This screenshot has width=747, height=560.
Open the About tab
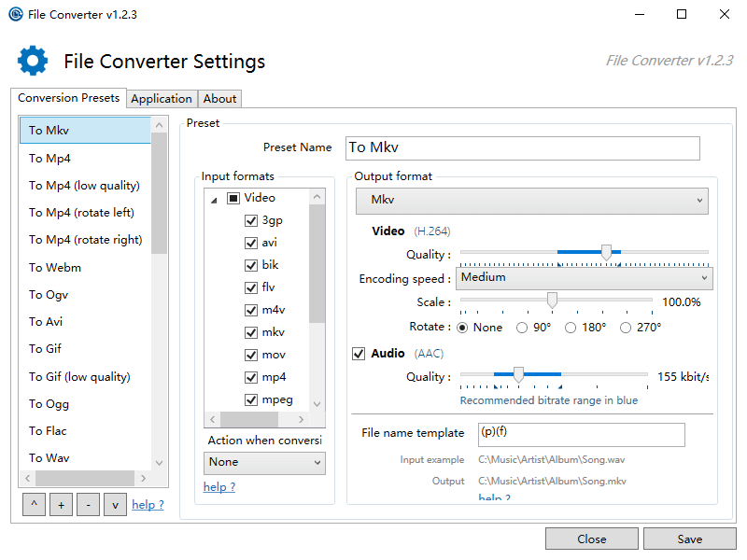tap(220, 99)
